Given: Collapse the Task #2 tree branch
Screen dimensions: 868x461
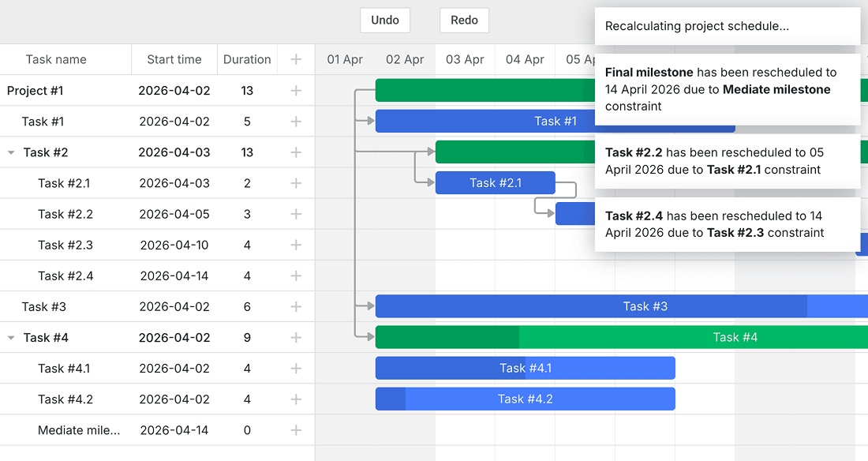Looking at the screenshot, I should [11, 152].
